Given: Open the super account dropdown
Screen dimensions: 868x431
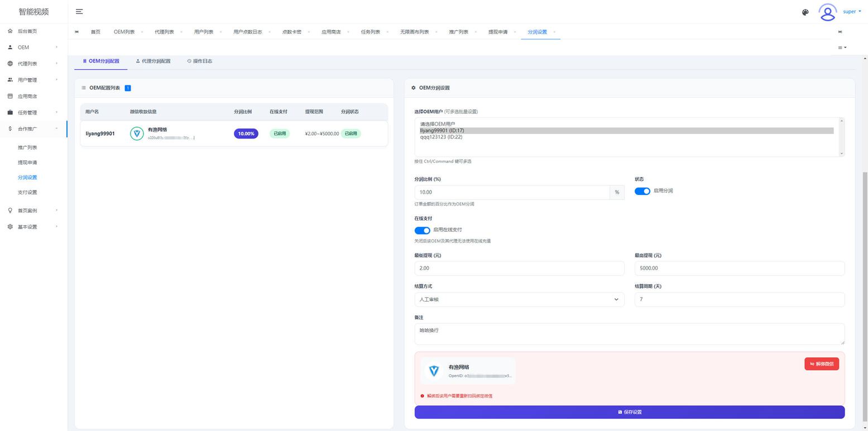Looking at the screenshot, I should (852, 12).
